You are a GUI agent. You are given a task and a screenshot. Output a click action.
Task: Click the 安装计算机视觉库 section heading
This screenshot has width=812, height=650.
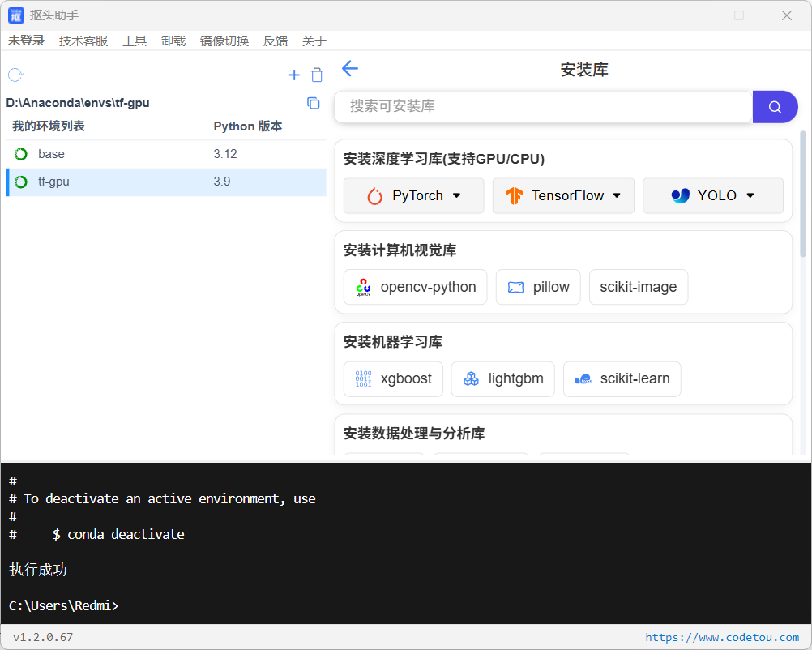(x=400, y=250)
